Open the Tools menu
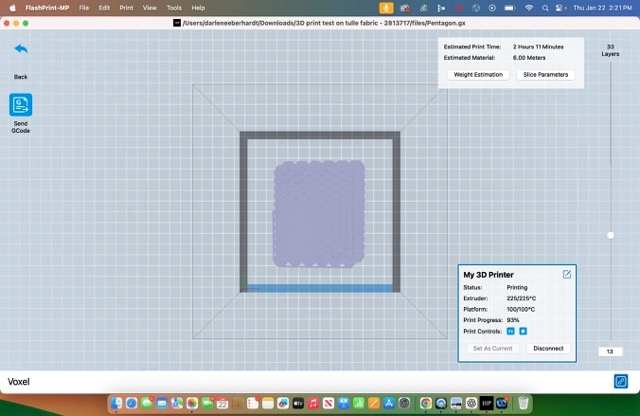Image resolution: width=640 pixels, height=416 pixels. 174,7
